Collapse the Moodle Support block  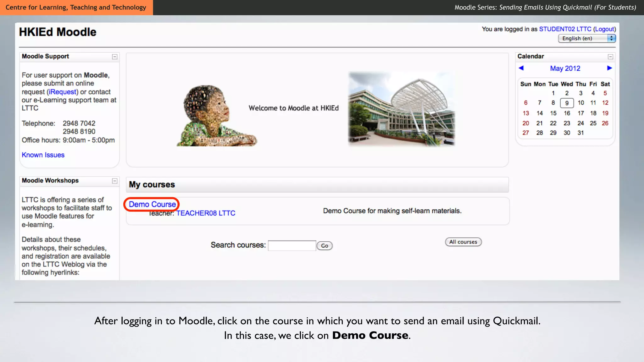[115, 57]
